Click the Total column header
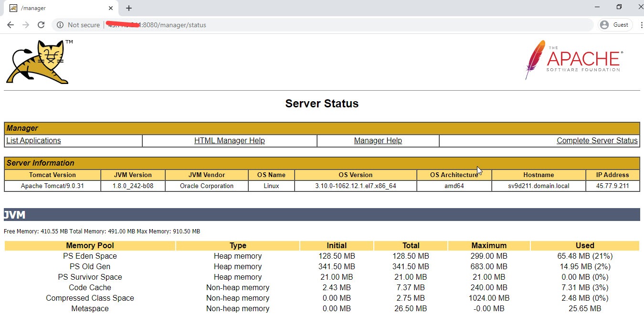Viewport: 644px width, 315px height. [411, 246]
